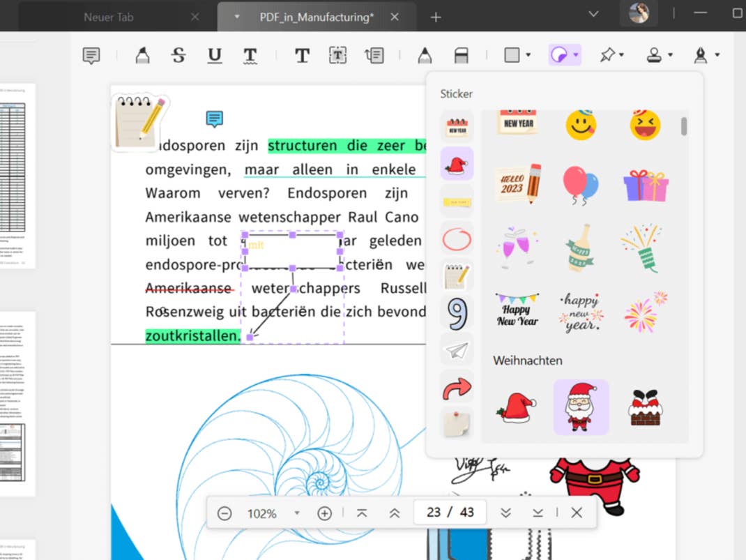Expand the rectangle shape dropdown
The height and width of the screenshot is (560, 746).
pyautogui.click(x=528, y=55)
